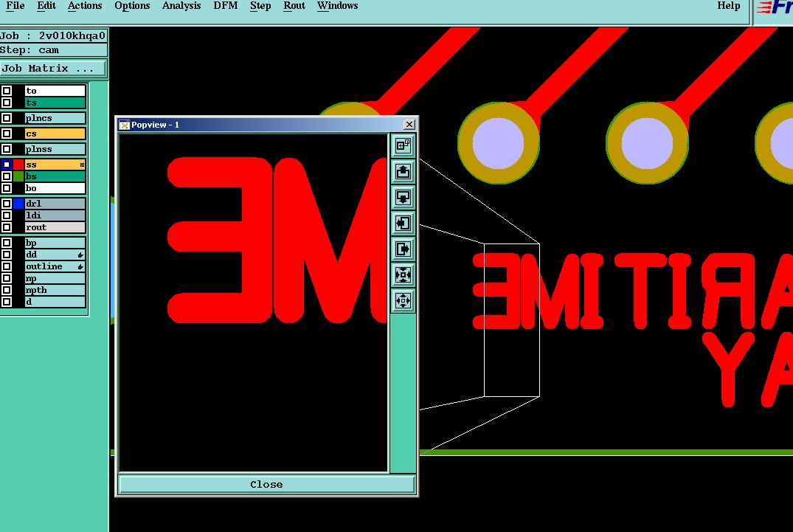
Task: Toggle display checkbox for layer rout
Action: pos(7,227)
